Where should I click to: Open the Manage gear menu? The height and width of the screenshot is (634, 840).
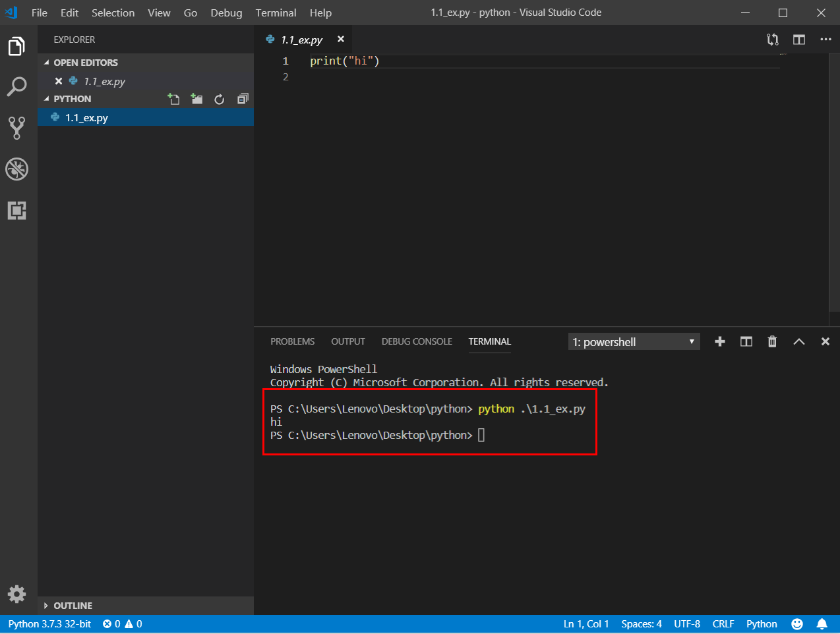coord(16,594)
